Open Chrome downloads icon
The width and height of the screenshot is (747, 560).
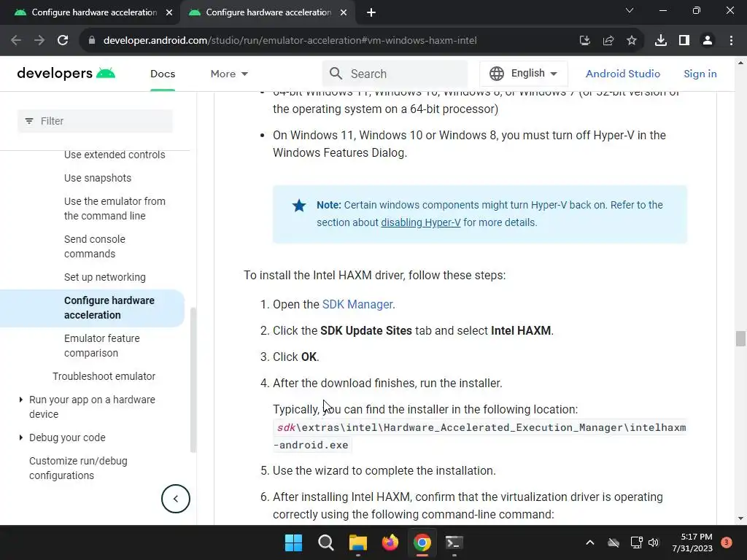click(661, 41)
